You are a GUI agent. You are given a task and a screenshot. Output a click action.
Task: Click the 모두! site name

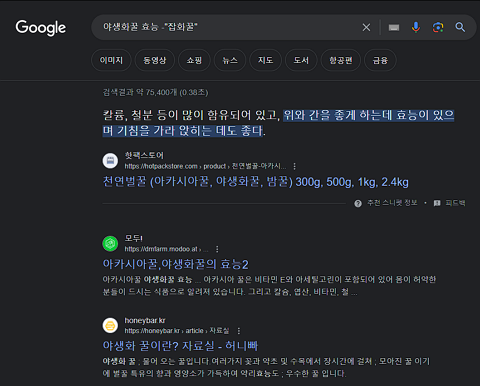coord(134,238)
